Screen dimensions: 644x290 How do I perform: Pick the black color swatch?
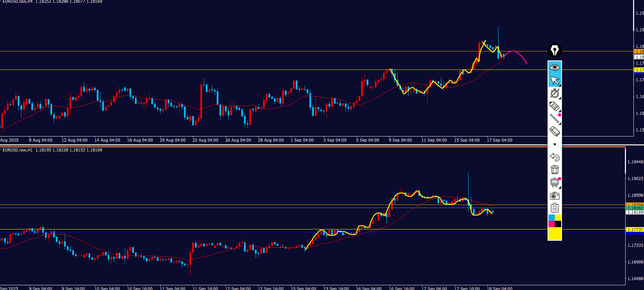click(x=558, y=224)
